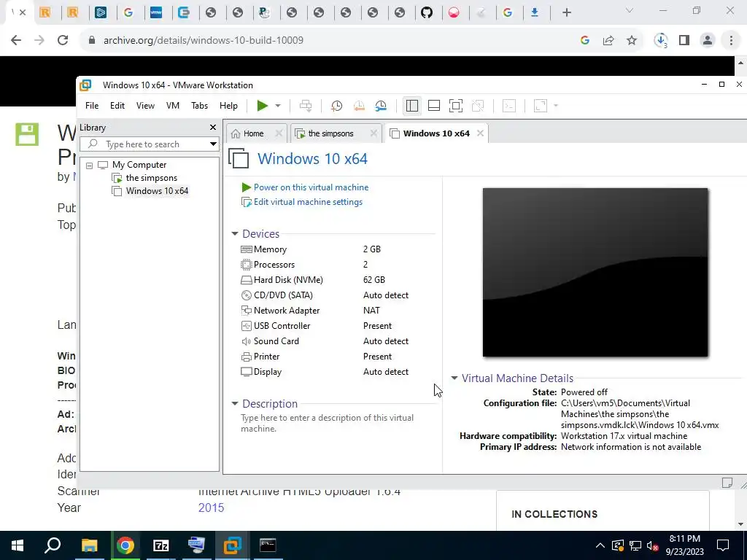
Task: Collapse the My Computer tree node
Action: click(89, 166)
